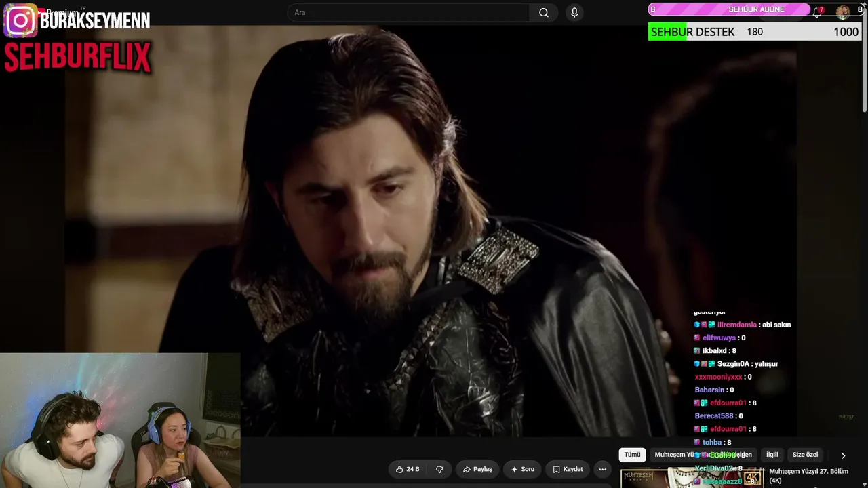The height and width of the screenshot is (488, 868).
Task: Open Muhteşem Yüzyıl 27. Bölüm (4K) title
Action: (x=808, y=476)
